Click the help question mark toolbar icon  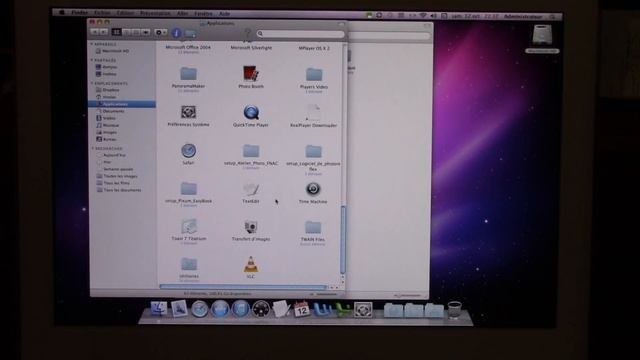click(247, 33)
